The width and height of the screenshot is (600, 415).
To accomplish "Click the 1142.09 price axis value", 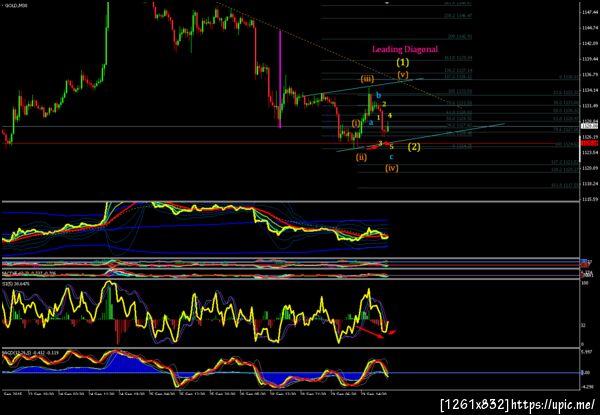I will point(589,44).
